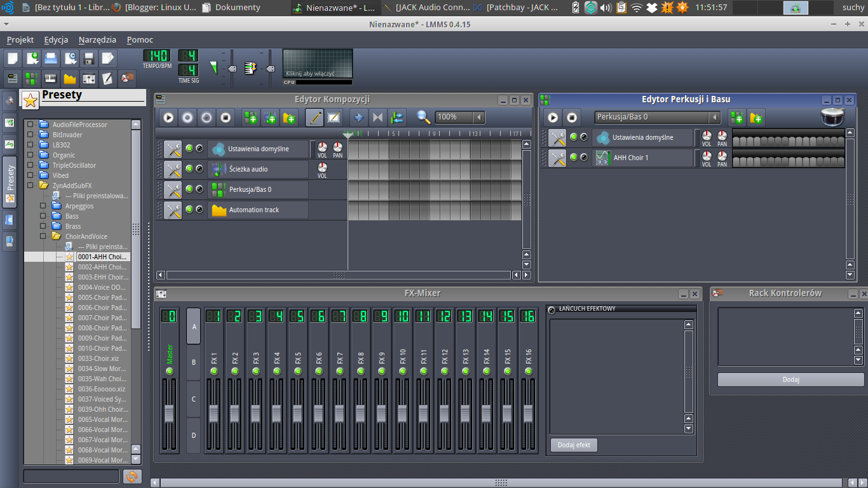868x488 pixels.
Task: Select preset 0004-Voice OO in the list
Action: pyautogui.click(x=102, y=287)
